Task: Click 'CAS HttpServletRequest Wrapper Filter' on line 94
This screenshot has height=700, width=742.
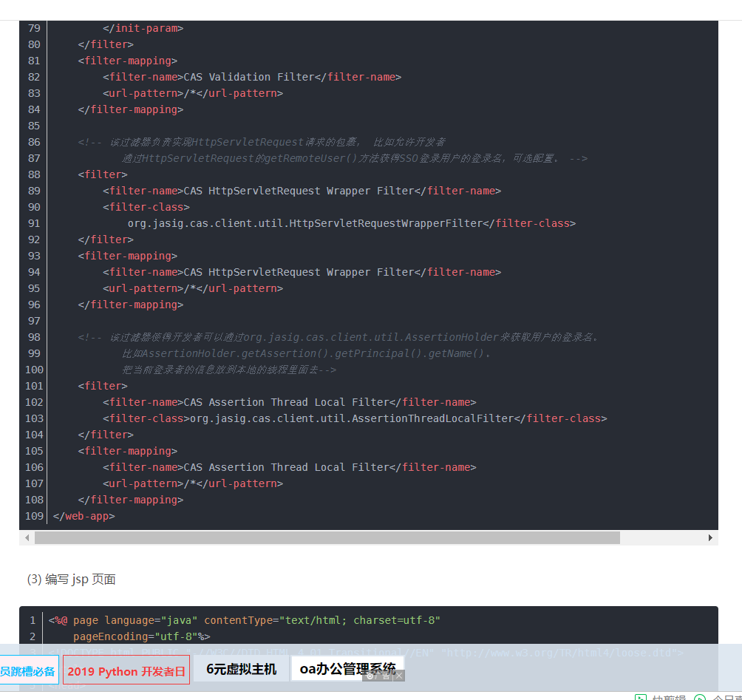Action: click(x=299, y=272)
